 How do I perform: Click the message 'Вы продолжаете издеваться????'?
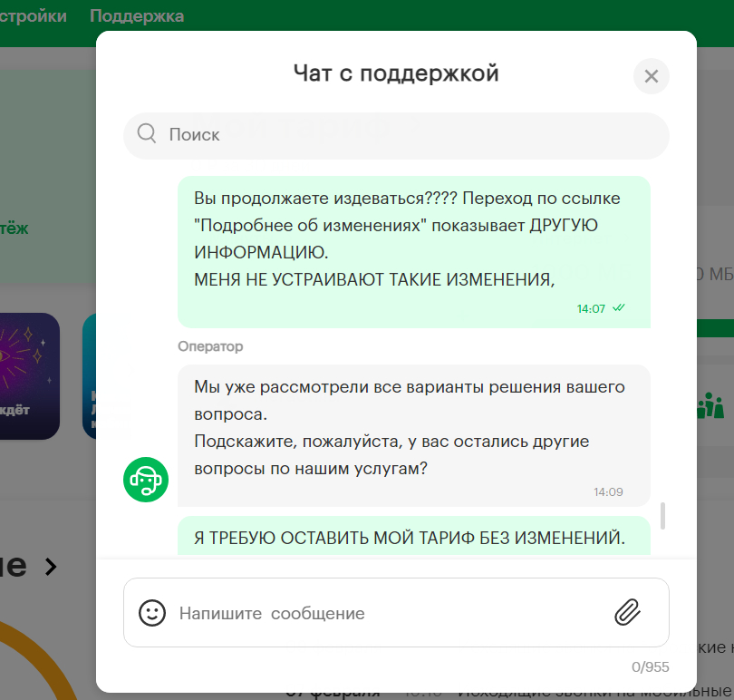click(x=414, y=252)
